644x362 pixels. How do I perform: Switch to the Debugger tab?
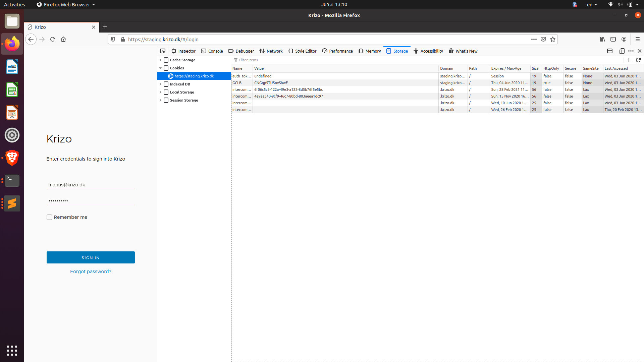(x=241, y=51)
